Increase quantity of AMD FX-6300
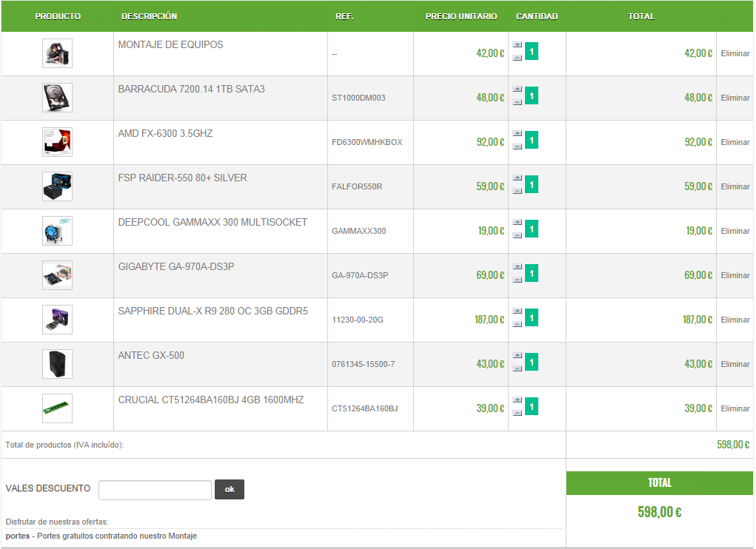Screen dimensions: 756x549 tap(518, 133)
